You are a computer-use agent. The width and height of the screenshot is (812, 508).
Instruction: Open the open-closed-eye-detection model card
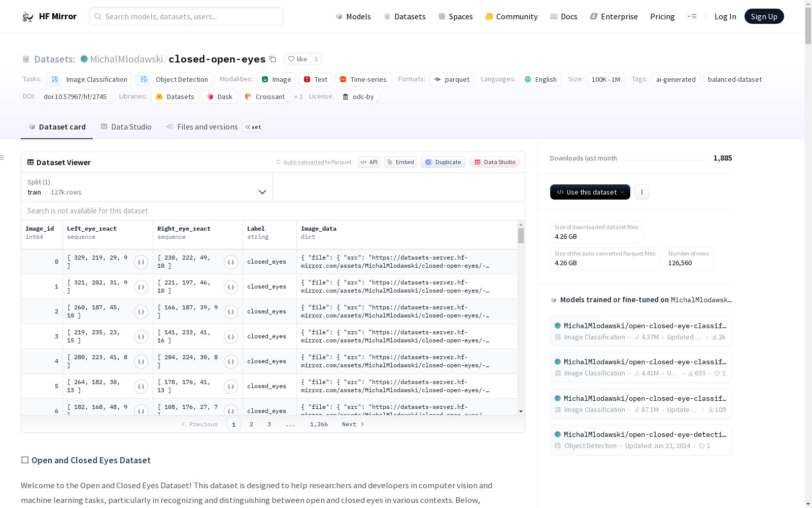641,440
